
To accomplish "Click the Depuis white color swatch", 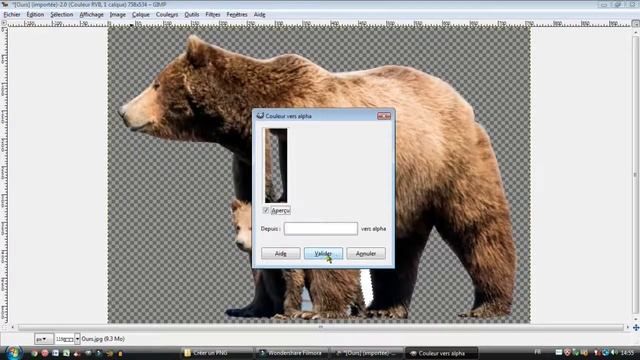I will tap(321, 229).
